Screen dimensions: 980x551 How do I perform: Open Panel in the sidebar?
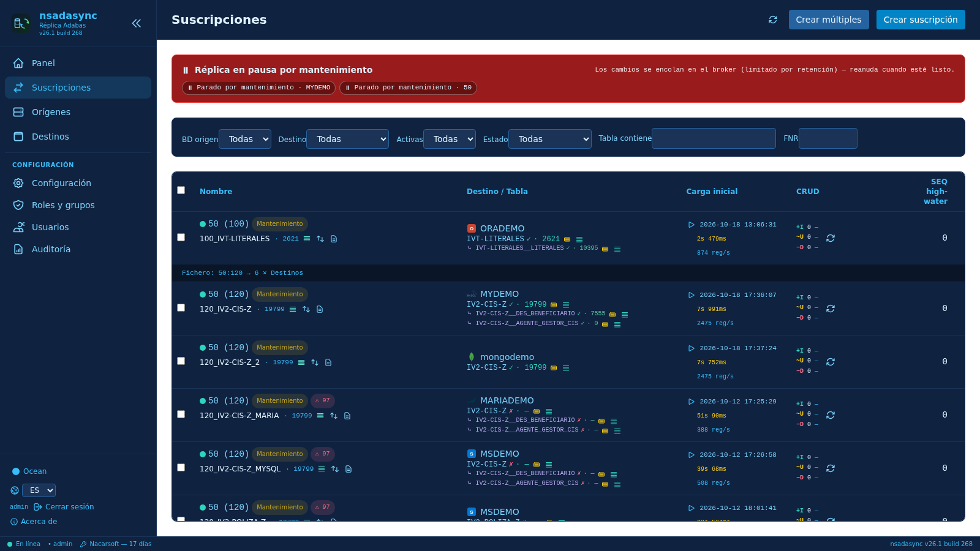point(78,63)
